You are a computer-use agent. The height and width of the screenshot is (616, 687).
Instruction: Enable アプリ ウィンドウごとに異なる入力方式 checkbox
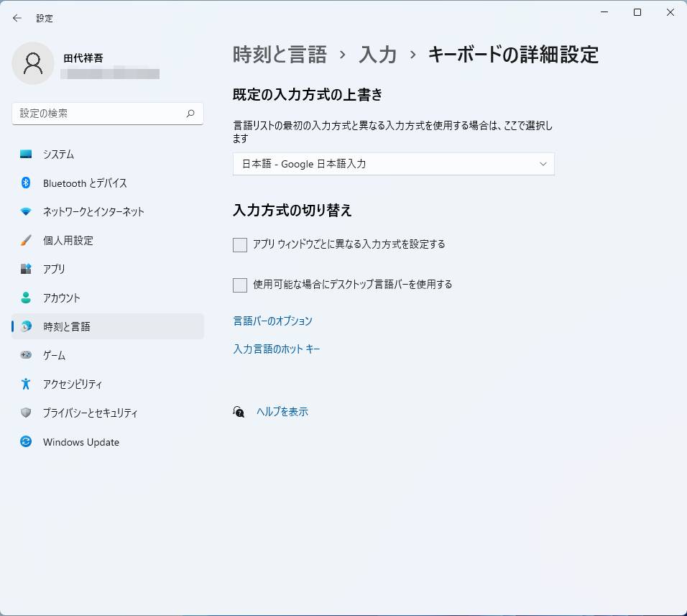tap(240, 245)
